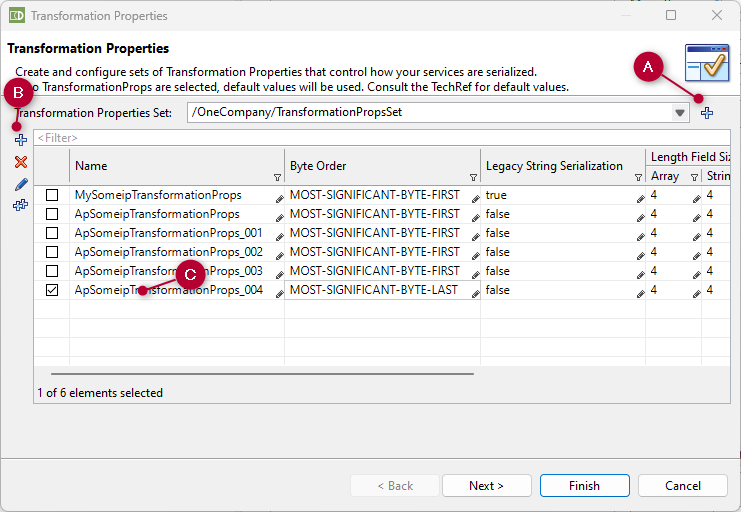Open the Byte Order column filter arrow
This screenshot has height=512, width=741.
pos(473,177)
